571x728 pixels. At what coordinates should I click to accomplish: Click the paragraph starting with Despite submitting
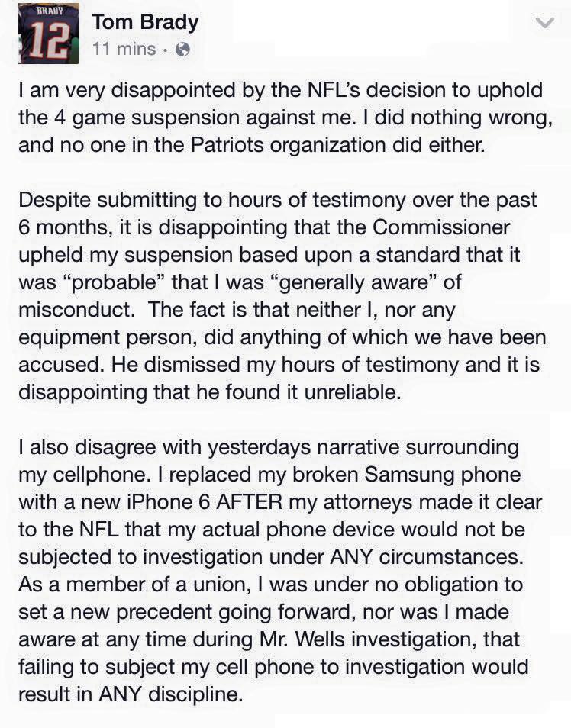[282, 296]
